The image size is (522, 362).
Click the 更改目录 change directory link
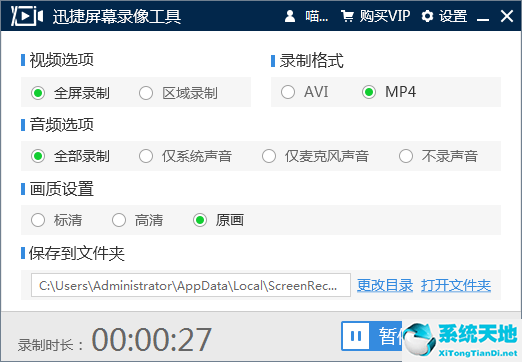tap(385, 285)
